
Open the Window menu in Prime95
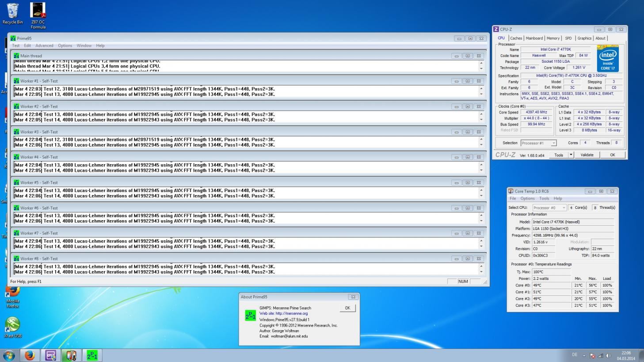click(84, 45)
